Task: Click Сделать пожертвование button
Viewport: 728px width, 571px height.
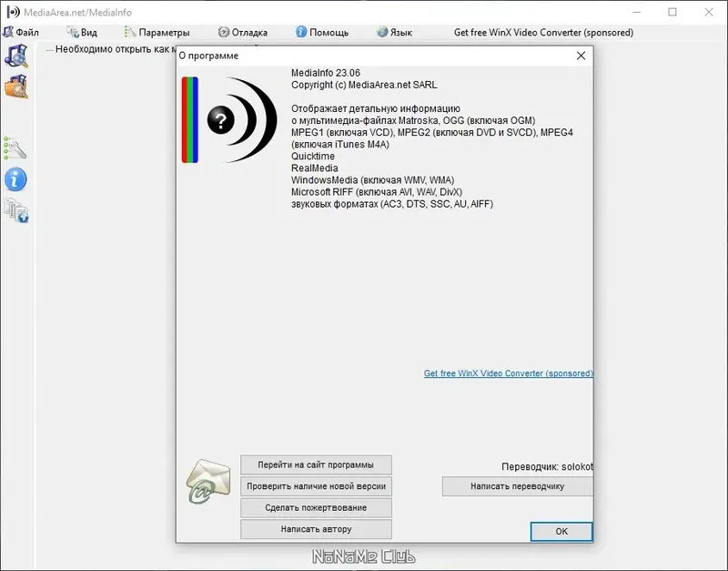Action: coord(316,507)
